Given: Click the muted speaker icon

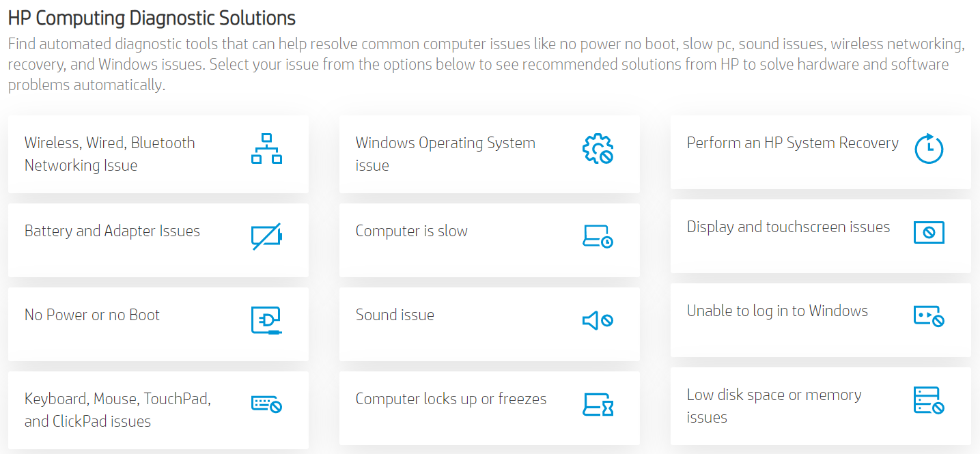Looking at the screenshot, I should point(598,320).
